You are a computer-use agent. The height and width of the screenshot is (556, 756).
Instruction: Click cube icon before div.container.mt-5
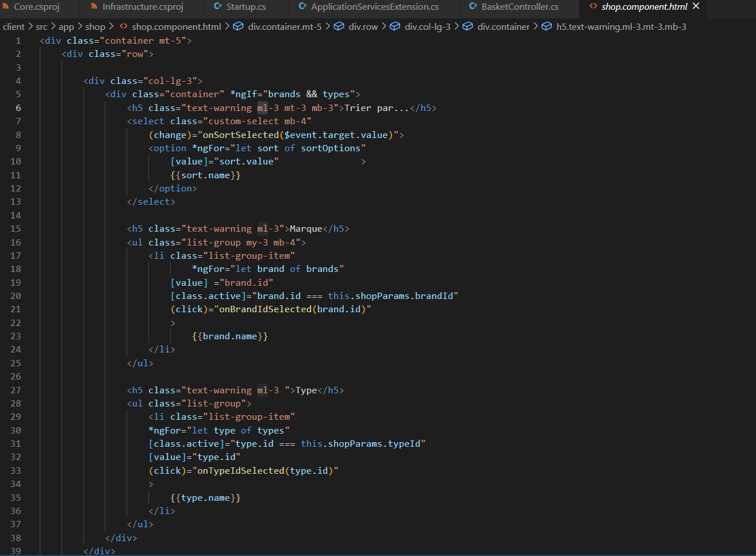click(238, 26)
